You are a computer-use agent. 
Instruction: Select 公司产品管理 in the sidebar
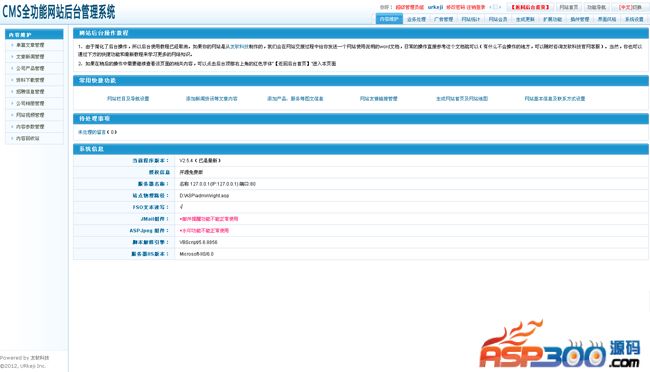coord(30,68)
